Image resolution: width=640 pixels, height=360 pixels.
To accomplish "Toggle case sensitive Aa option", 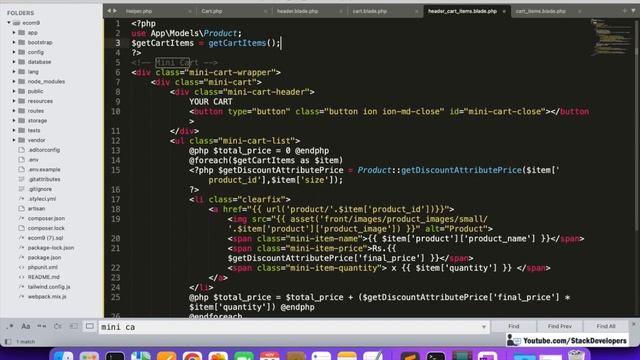I will click(x=26, y=326).
